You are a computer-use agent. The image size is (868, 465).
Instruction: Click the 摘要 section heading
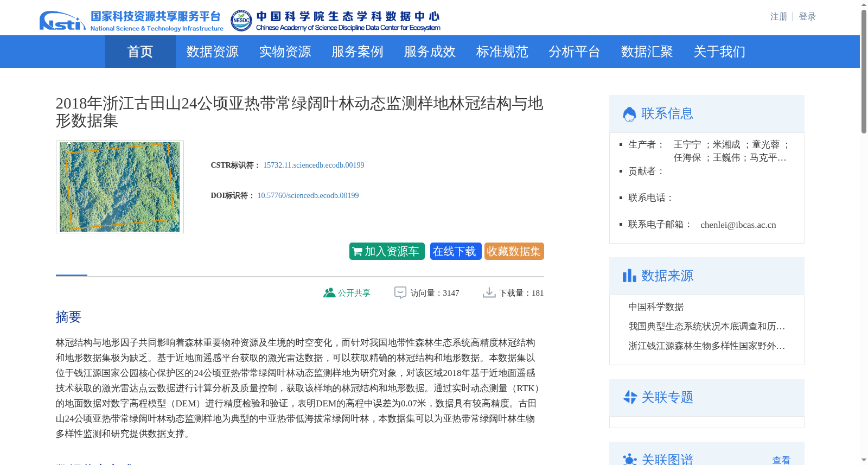[x=68, y=317]
